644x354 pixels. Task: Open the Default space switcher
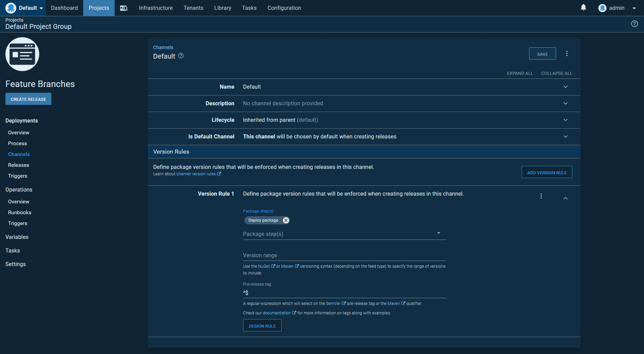pyautogui.click(x=25, y=8)
